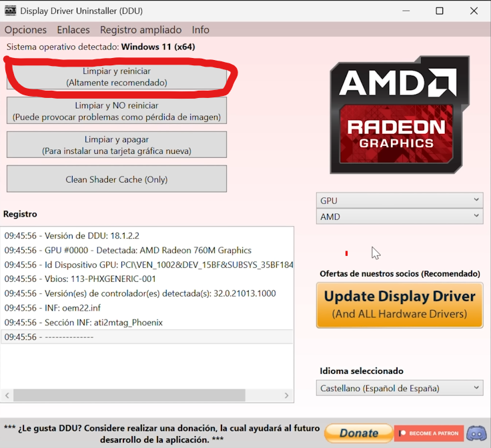Image resolution: width=491 pixels, height=448 pixels.
Task: Click the Donate PayPal button
Action: (x=358, y=433)
